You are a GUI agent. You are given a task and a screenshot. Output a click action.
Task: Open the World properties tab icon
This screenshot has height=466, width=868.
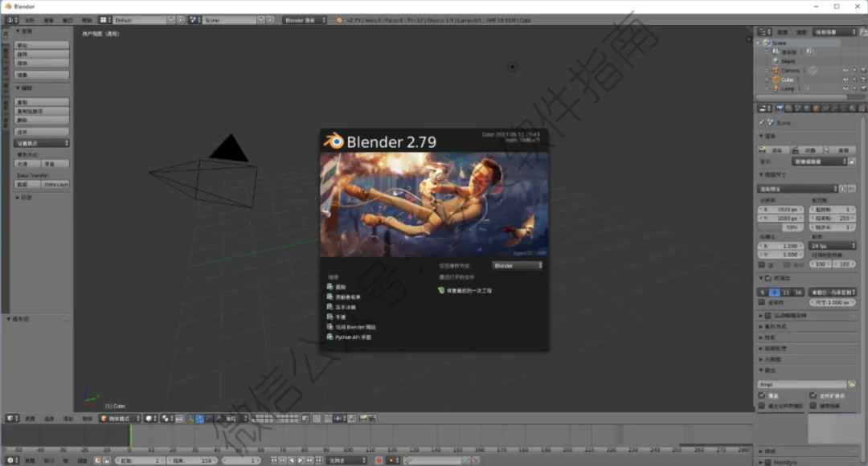[807, 108]
